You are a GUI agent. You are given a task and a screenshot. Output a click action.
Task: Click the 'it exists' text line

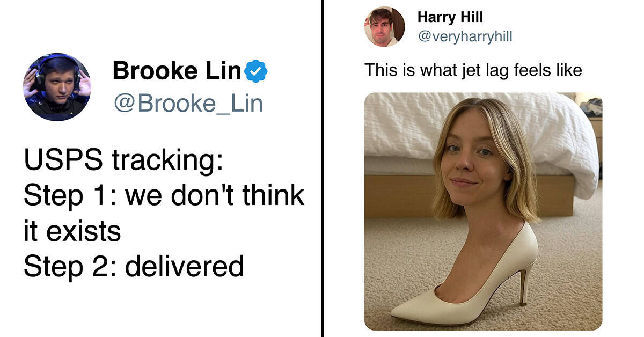click(x=72, y=231)
